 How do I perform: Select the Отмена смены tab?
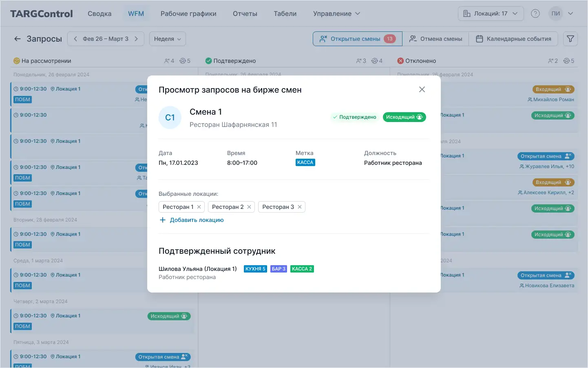(x=435, y=39)
